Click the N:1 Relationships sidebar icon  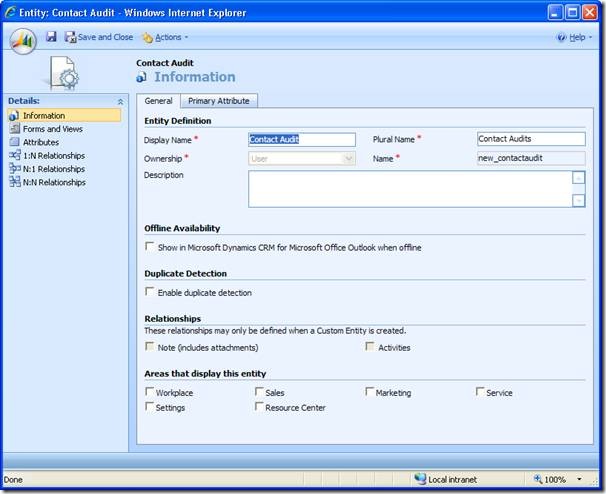point(14,169)
